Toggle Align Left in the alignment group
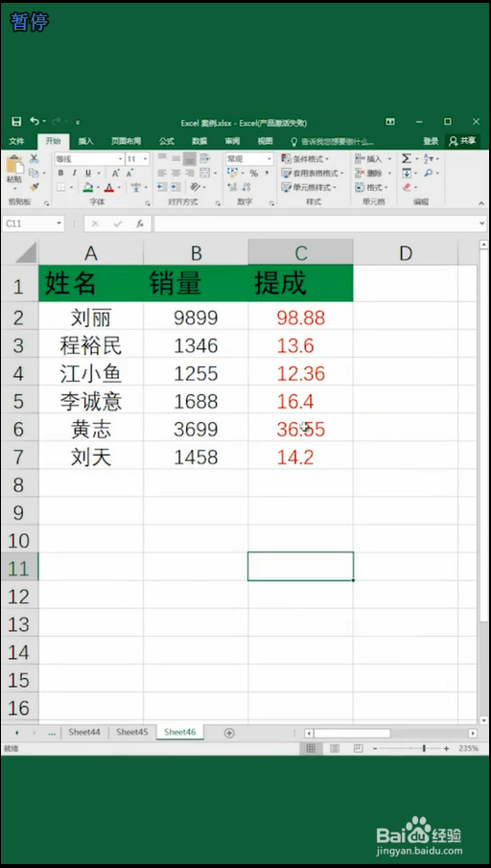Image resolution: width=491 pixels, height=868 pixels. 162,173
